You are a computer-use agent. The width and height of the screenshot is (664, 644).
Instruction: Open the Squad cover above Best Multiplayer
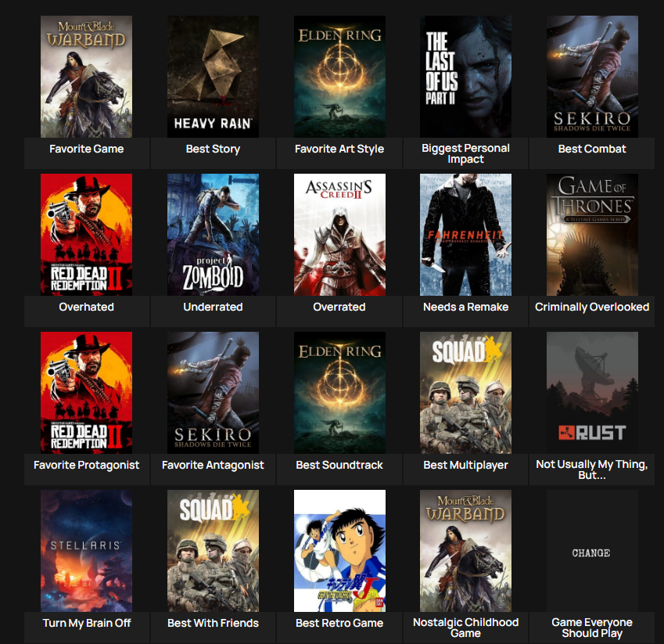465,393
